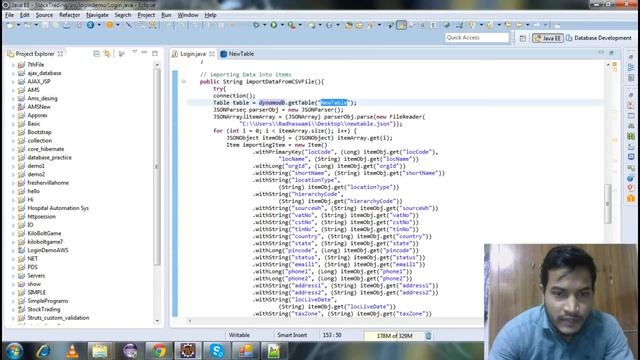The image size is (640, 360).
Task: Open dropdown arrow next to Run button
Action: coord(282,25)
